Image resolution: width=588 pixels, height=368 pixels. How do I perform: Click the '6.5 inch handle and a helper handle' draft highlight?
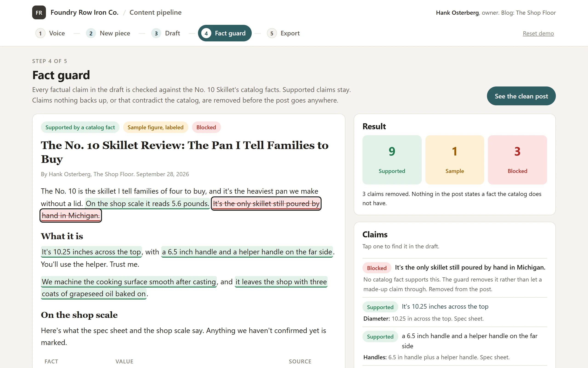coord(247,252)
